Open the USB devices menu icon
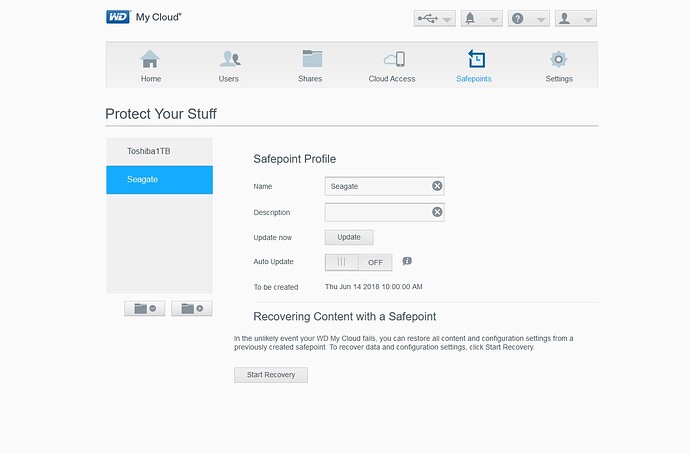This screenshot has height=454, width=690. tap(428, 18)
